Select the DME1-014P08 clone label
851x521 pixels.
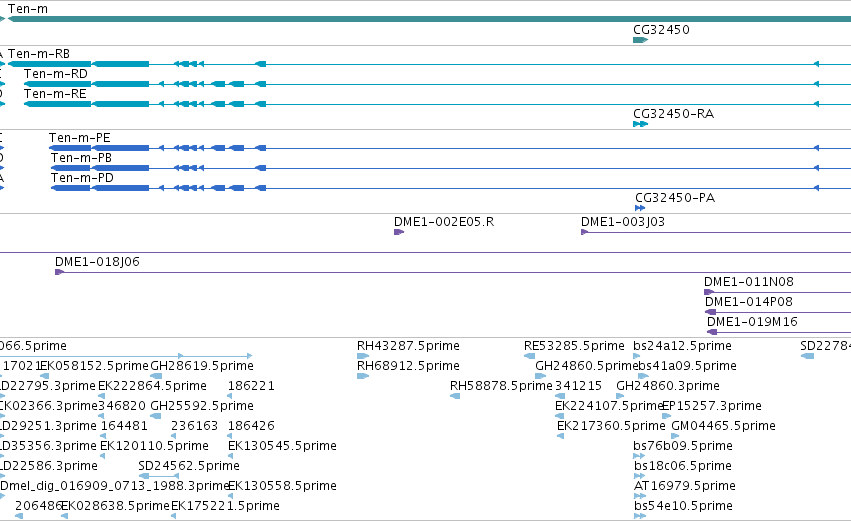click(x=748, y=302)
